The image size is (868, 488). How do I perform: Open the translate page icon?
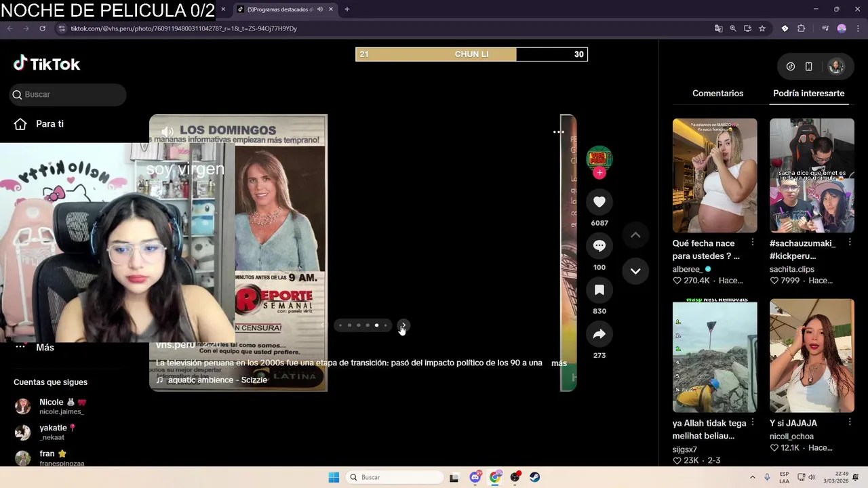coord(718,28)
